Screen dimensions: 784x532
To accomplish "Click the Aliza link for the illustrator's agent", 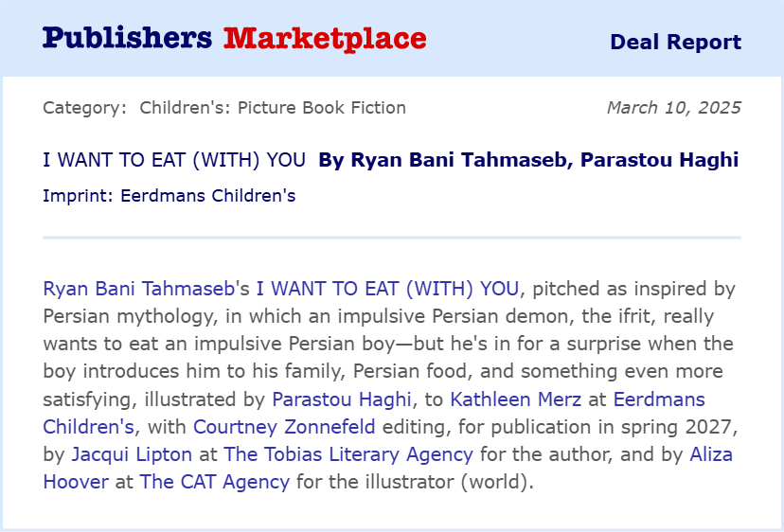I will tap(711, 454).
